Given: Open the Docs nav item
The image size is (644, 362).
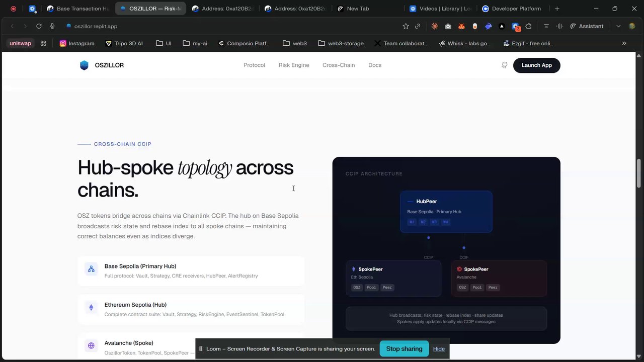Looking at the screenshot, I should click(x=375, y=65).
